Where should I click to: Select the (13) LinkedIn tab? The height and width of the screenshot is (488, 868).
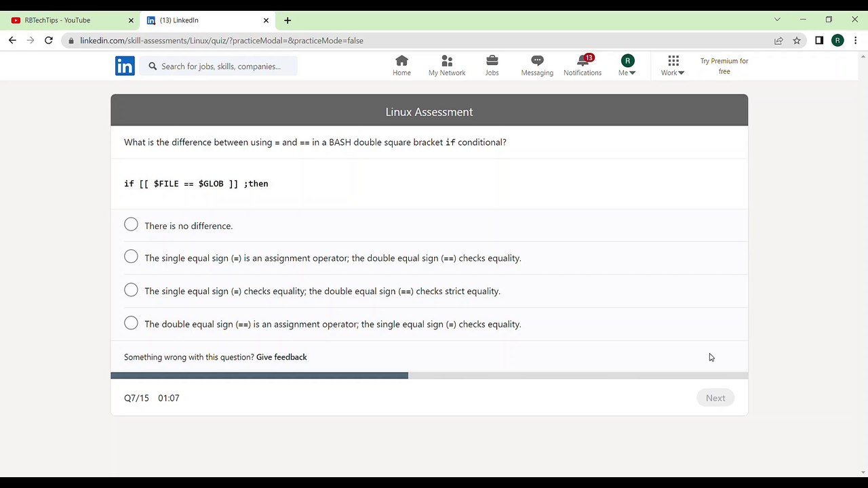[207, 20]
